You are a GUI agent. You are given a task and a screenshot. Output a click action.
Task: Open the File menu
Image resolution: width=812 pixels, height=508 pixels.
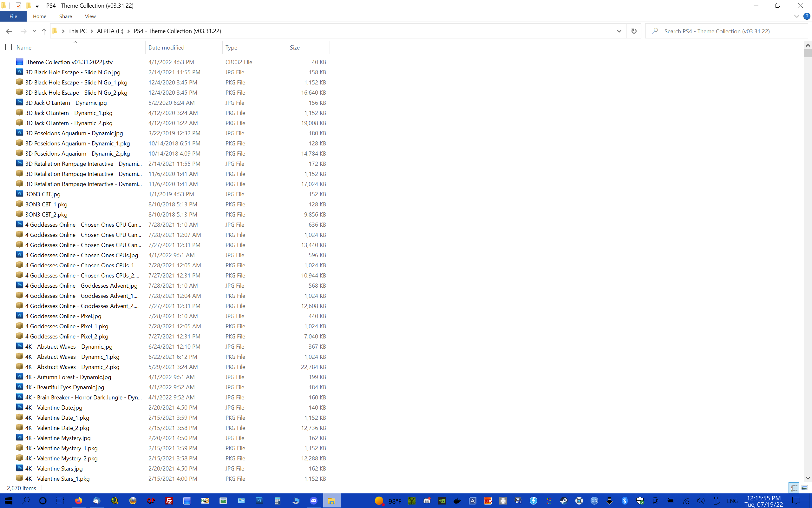pyautogui.click(x=13, y=16)
